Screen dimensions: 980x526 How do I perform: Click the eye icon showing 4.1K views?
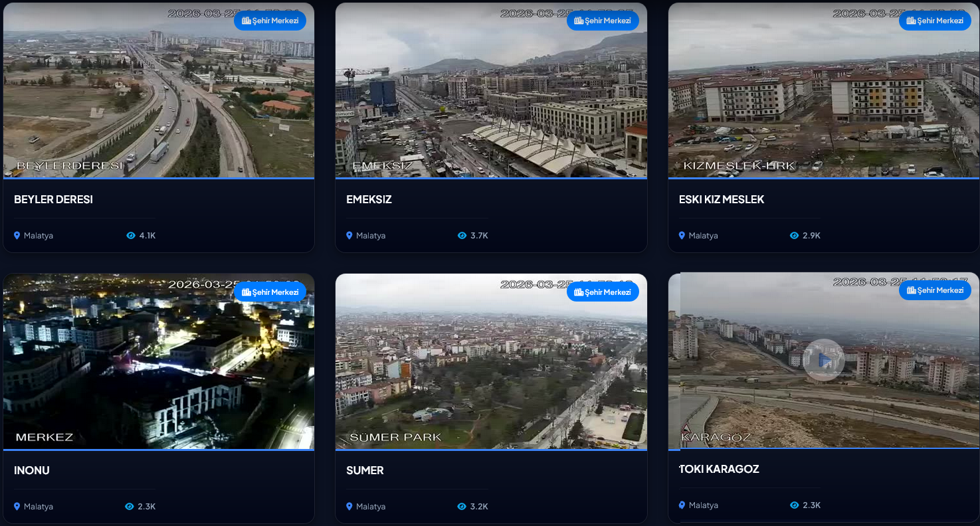(131, 235)
